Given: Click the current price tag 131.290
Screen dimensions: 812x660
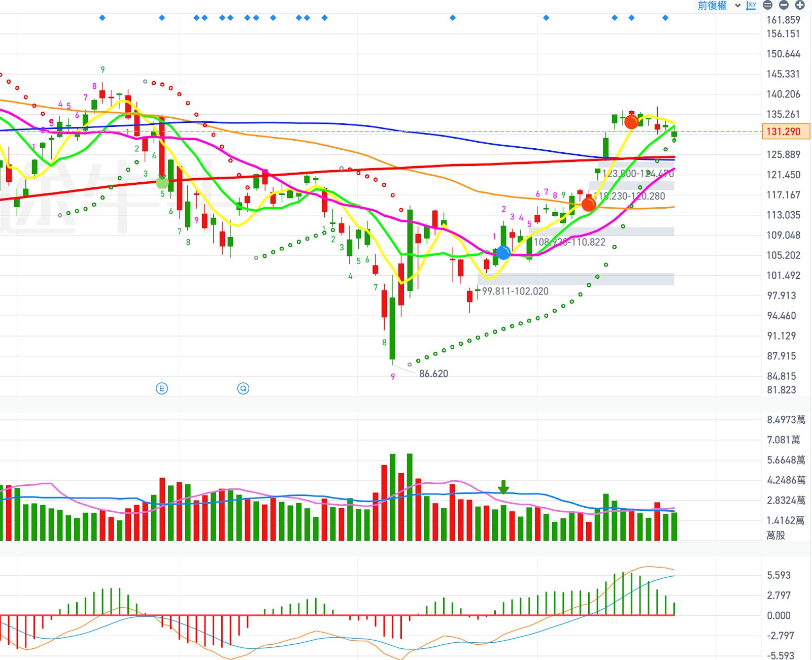Looking at the screenshot, I should tap(786, 131).
